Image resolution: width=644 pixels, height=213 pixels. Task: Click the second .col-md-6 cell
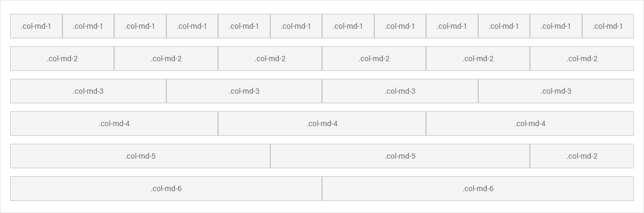(x=478, y=189)
